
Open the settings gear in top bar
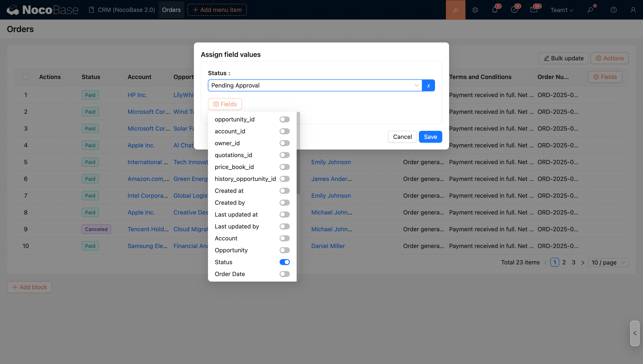475,10
